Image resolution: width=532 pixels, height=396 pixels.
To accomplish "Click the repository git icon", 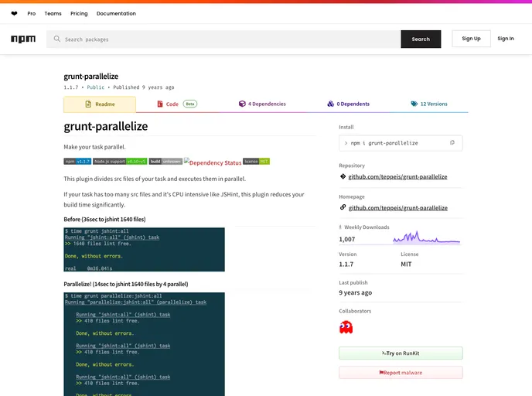I will tap(343, 176).
